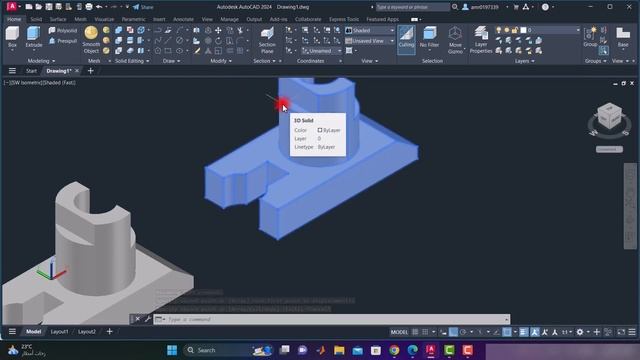The image size is (640, 360).
Task: Open the layer name dropdown
Action: click(578, 30)
